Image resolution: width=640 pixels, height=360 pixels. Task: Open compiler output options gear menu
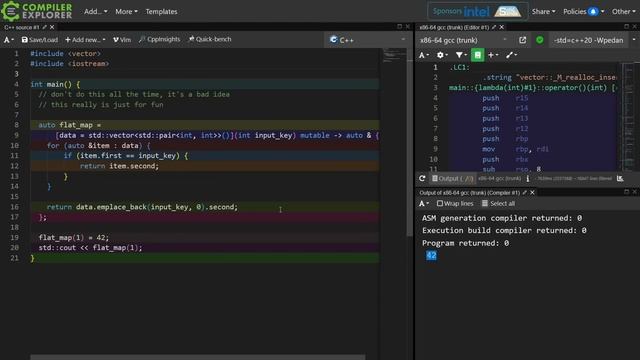(442, 55)
